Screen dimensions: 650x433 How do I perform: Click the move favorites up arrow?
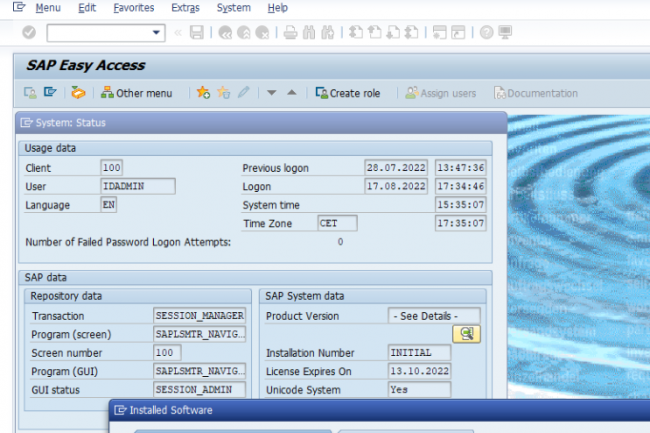pos(291,93)
